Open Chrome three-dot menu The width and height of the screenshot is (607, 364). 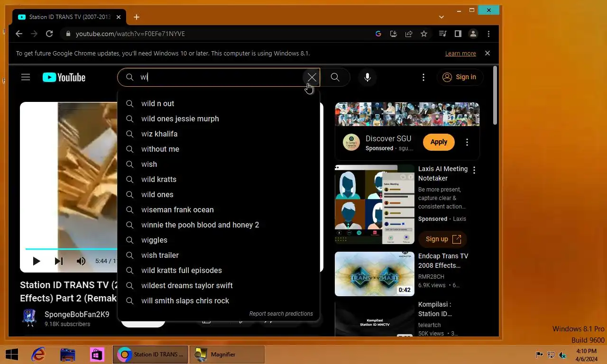(488, 34)
